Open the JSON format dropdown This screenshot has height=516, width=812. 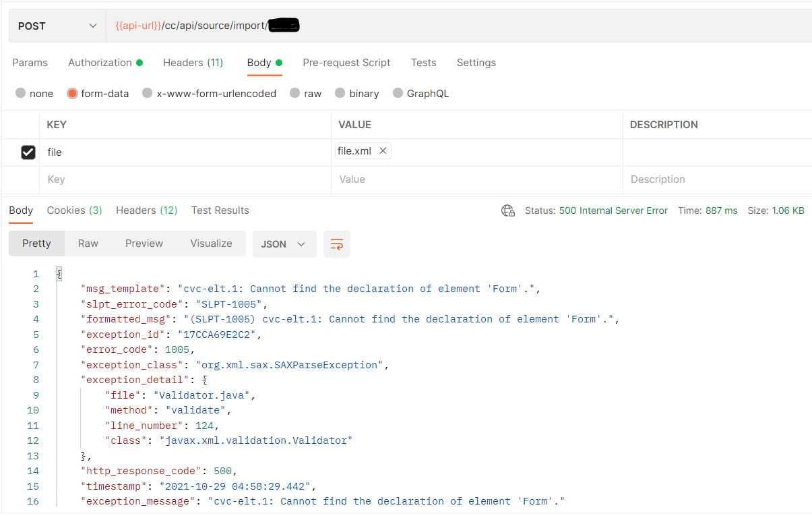click(x=284, y=244)
